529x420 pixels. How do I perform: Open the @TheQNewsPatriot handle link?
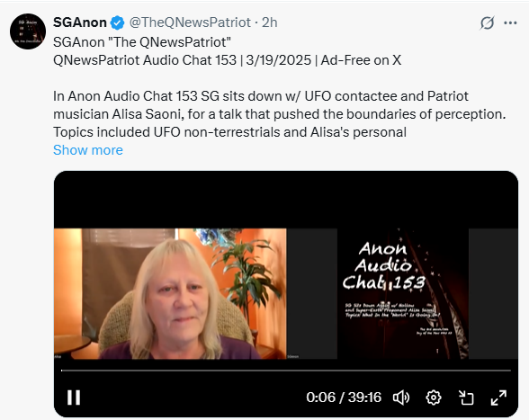[190, 22]
